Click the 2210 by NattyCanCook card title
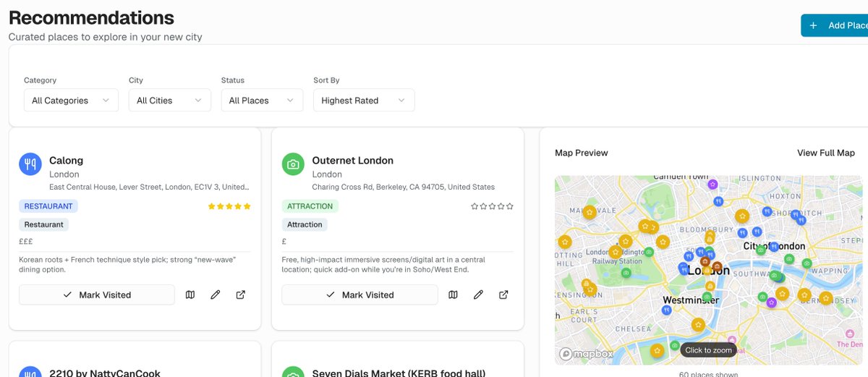 (105, 373)
